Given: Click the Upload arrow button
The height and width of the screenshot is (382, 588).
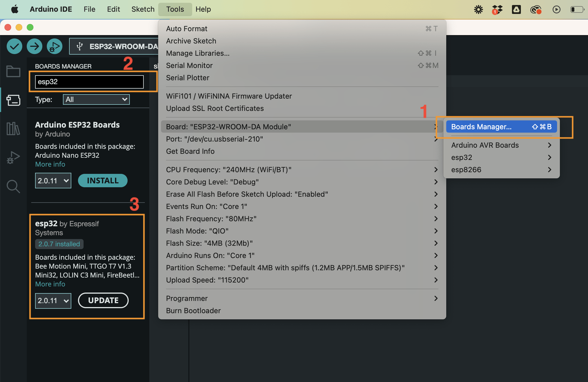Looking at the screenshot, I should click(35, 46).
